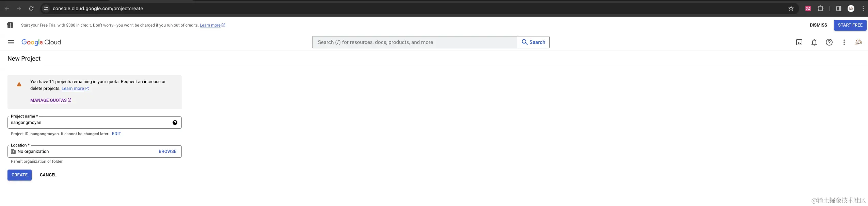Click the CREATE project button
Screen dimensions: 868x206
(20, 175)
